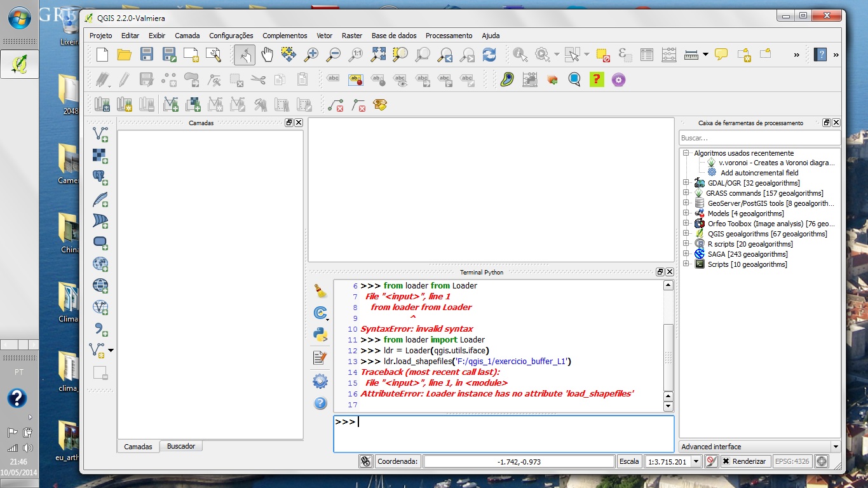
Task: Open the Vetor menu
Action: click(x=325, y=36)
